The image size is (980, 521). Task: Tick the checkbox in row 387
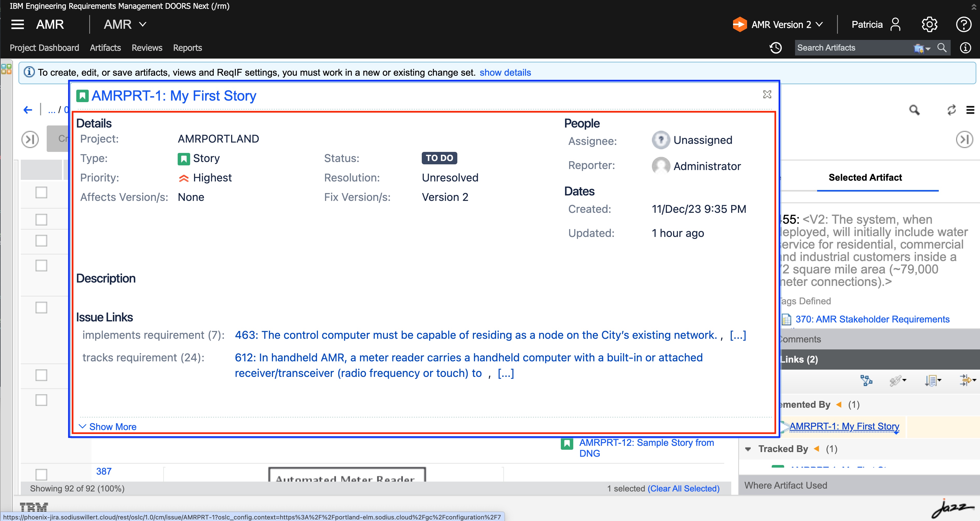(41, 474)
